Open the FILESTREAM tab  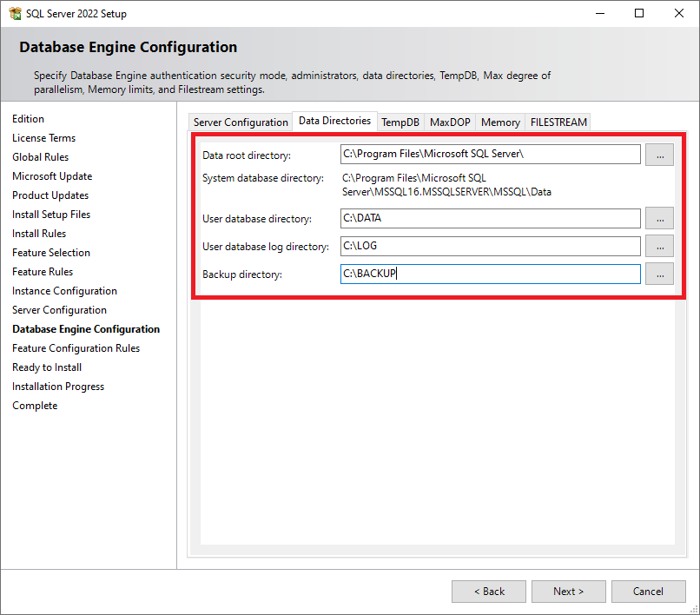[558, 122]
